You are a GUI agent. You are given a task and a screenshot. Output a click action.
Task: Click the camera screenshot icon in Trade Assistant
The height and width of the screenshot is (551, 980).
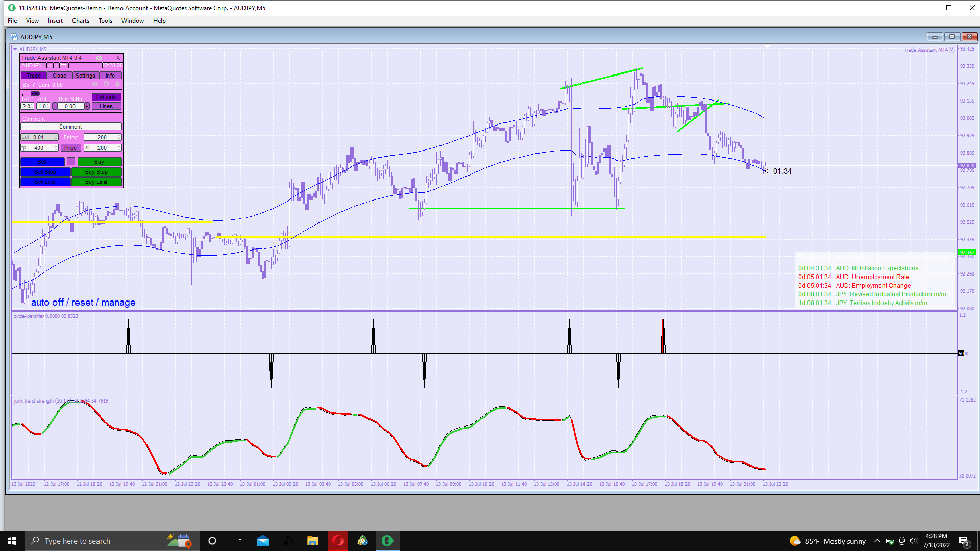pyautogui.click(x=99, y=58)
